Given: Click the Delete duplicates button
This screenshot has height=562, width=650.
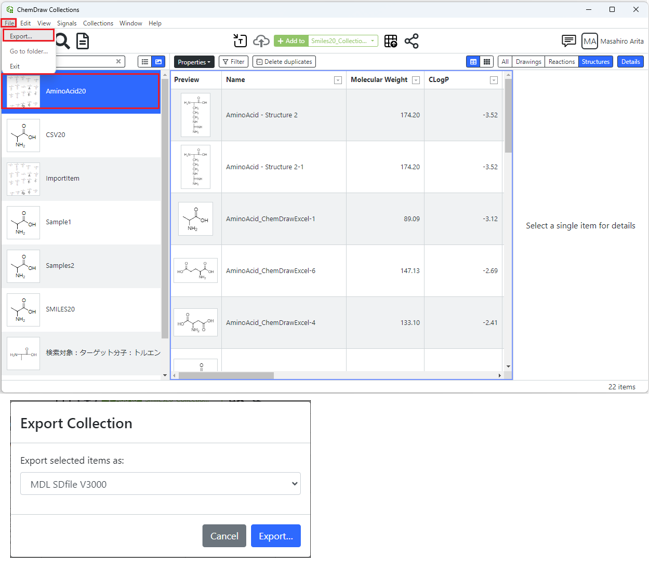Looking at the screenshot, I should point(284,62).
